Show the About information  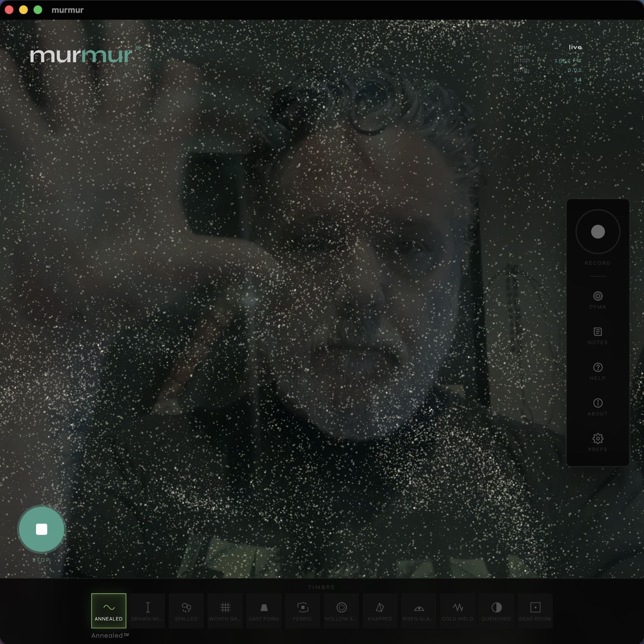coord(597,407)
